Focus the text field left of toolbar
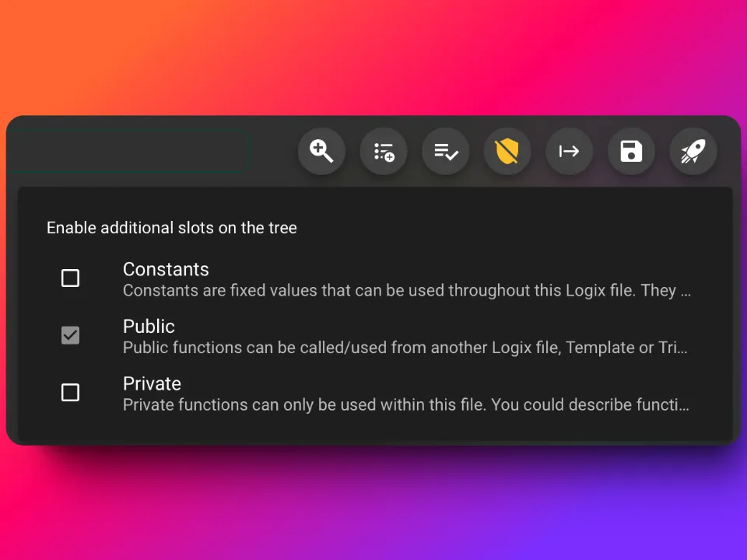Image resolution: width=747 pixels, height=560 pixels. [x=128, y=152]
